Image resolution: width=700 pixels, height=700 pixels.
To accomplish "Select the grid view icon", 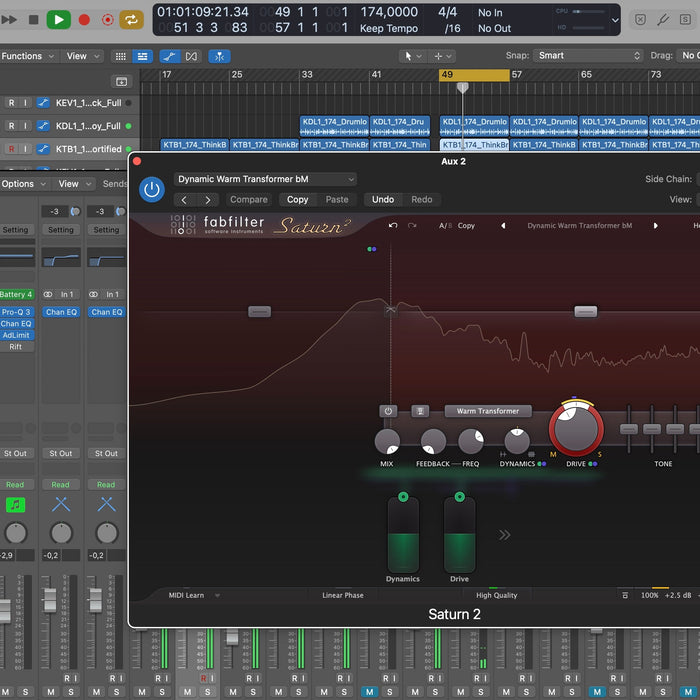I will [x=121, y=56].
